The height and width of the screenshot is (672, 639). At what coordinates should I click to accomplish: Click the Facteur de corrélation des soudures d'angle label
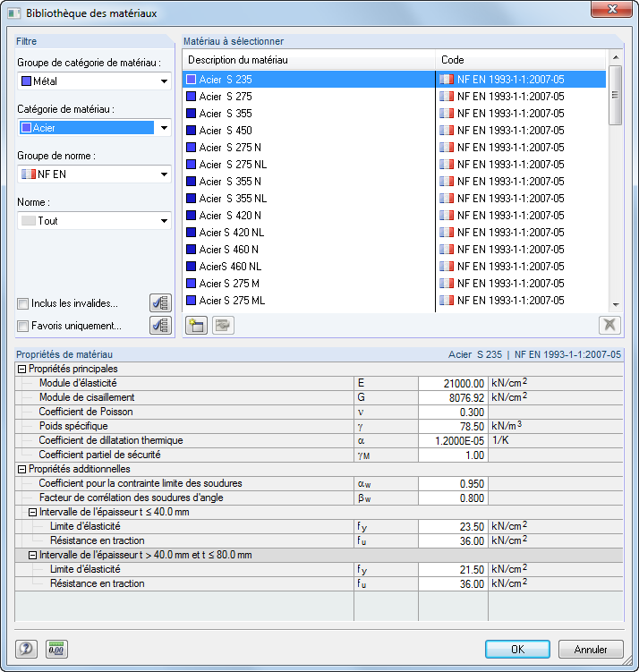[132, 498]
